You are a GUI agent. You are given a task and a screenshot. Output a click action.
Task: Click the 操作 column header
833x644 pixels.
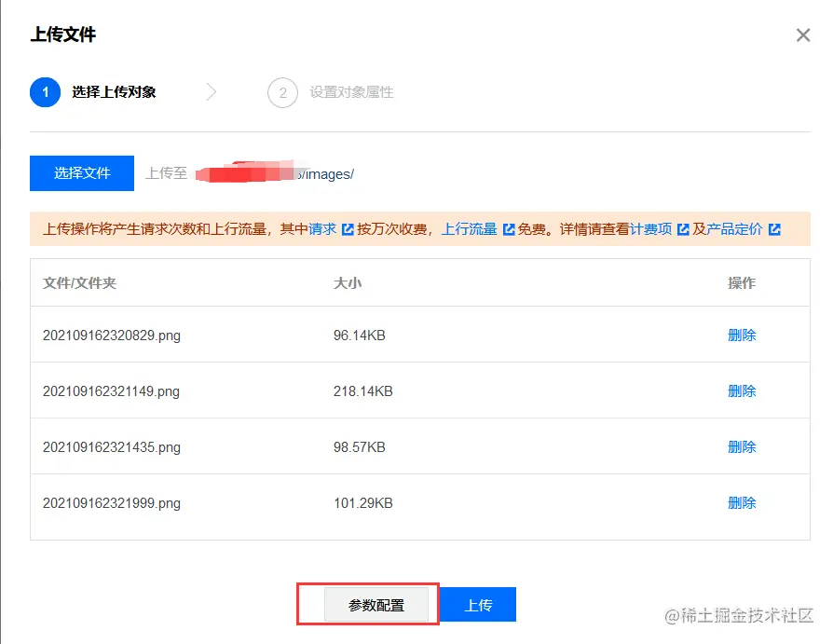(742, 282)
